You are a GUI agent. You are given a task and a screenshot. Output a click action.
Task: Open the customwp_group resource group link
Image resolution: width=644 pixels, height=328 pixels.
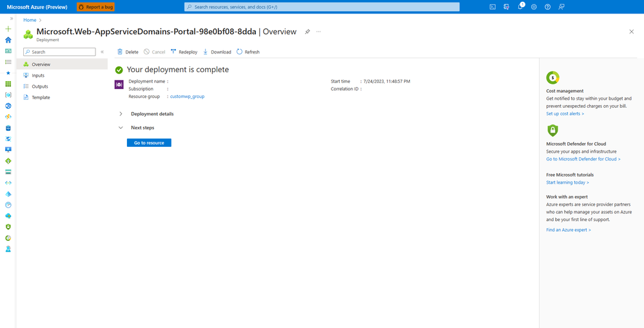click(x=188, y=97)
